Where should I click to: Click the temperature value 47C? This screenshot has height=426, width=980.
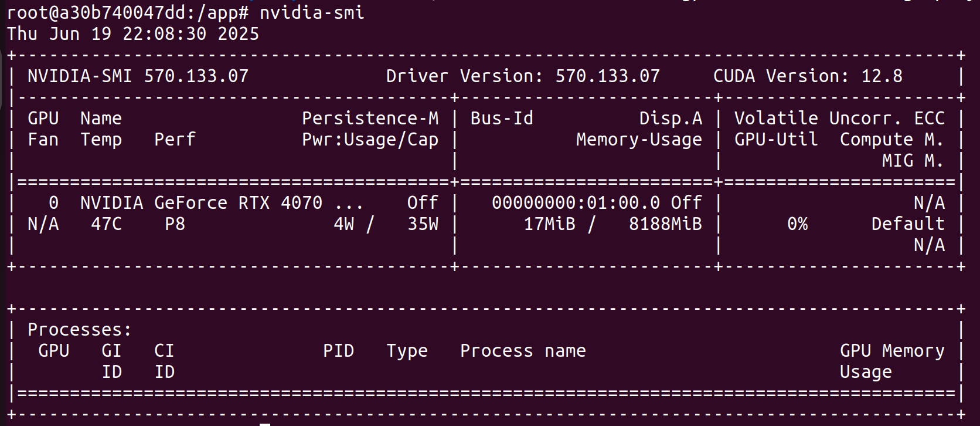(x=107, y=224)
